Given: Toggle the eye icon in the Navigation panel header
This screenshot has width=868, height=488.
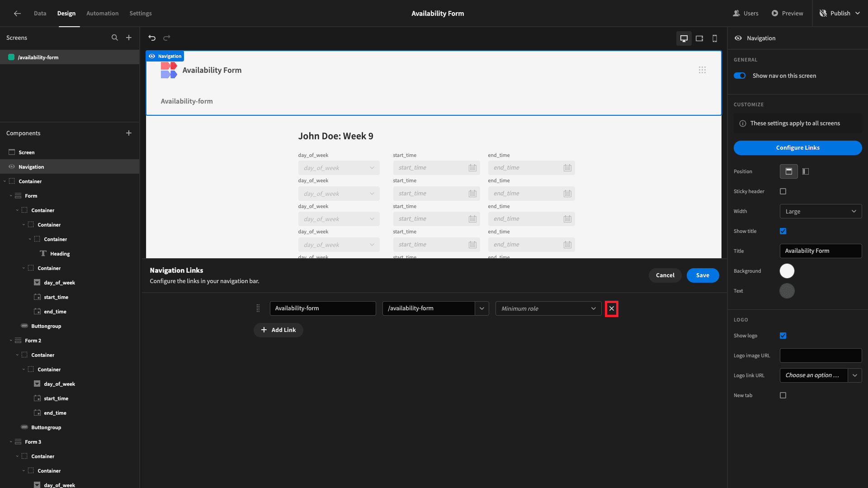Looking at the screenshot, I should click(738, 38).
